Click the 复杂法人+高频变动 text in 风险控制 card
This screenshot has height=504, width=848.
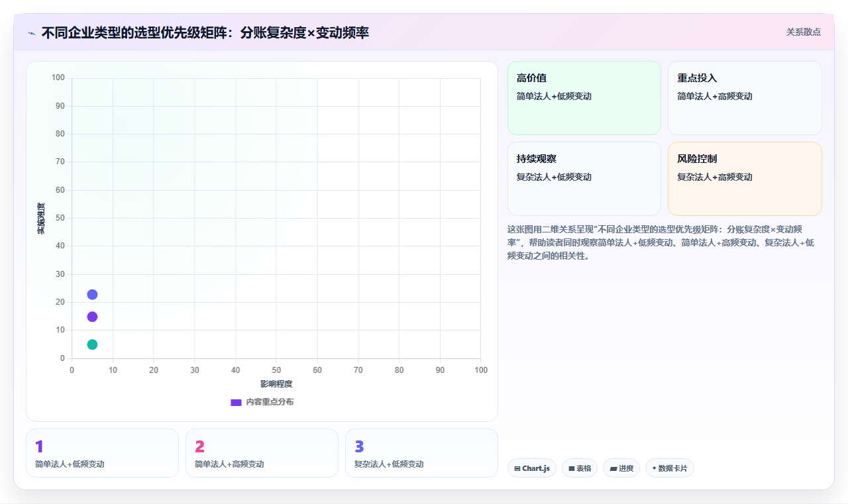click(x=715, y=177)
